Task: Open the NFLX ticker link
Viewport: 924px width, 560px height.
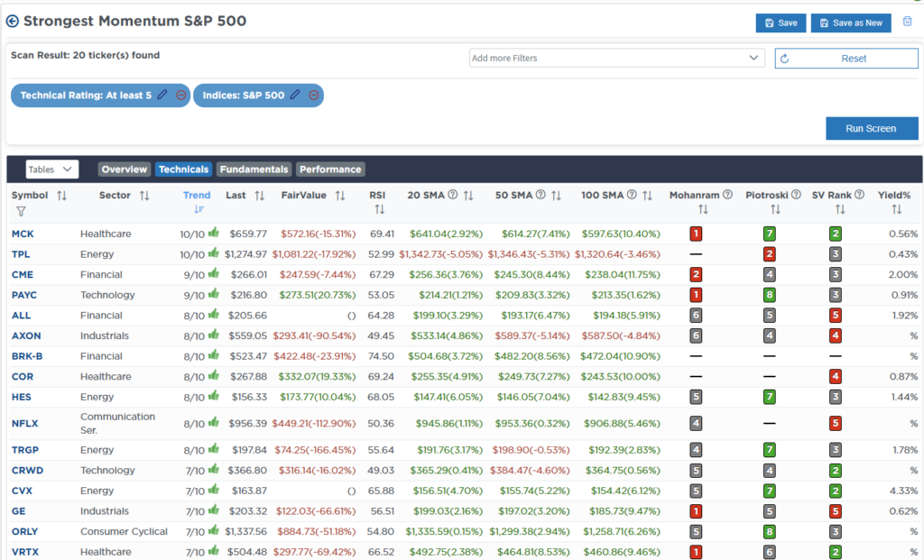Action: (x=25, y=423)
